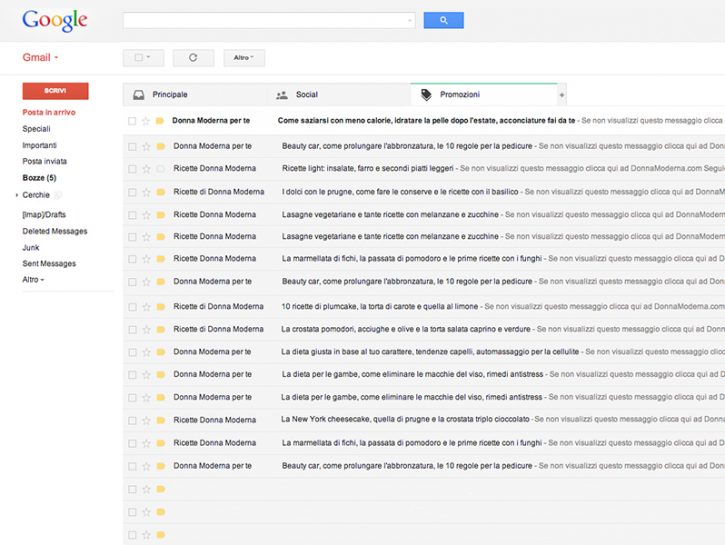Star the 'La dieta giusta in base' email
The image size is (725, 545).
(x=146, y=352)
